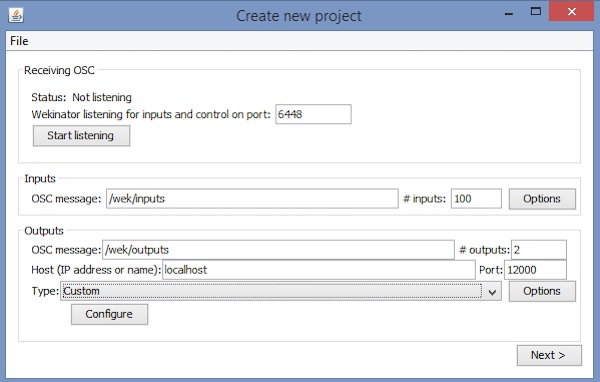Click the outputs OSC message field

278,250
